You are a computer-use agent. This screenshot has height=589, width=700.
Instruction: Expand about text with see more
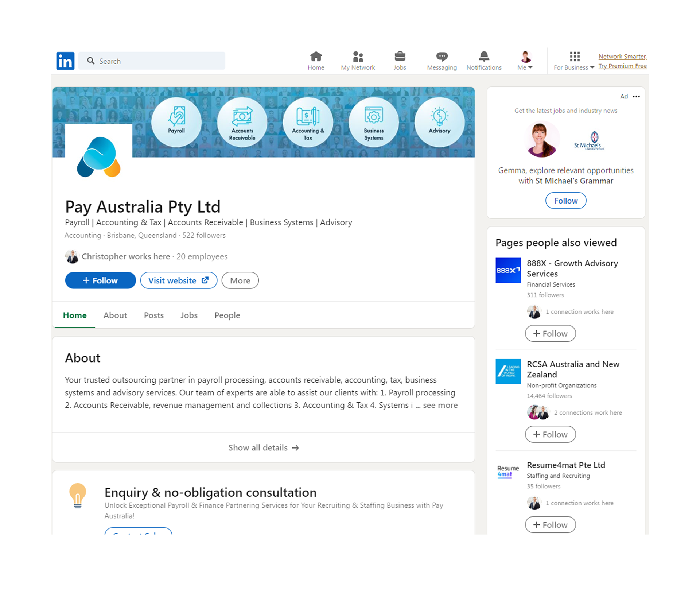[x=440, y=405]
